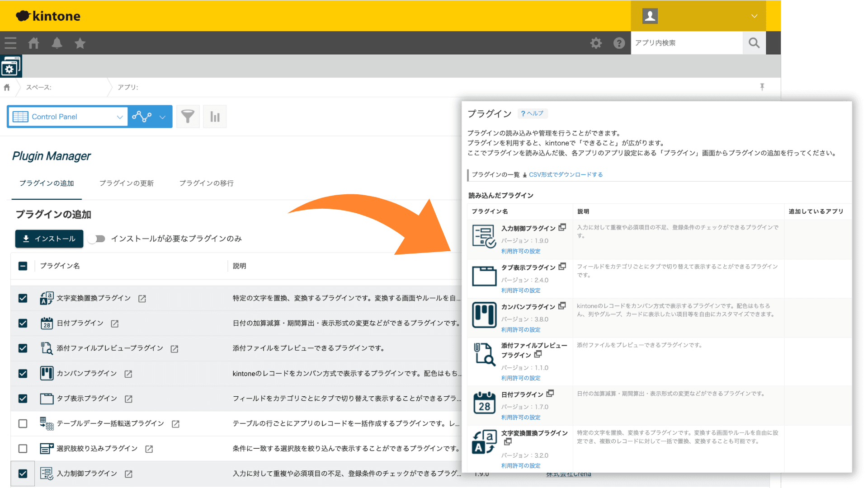
Task: Open 利用許可の設定 for 入力制御プラグイン
Action: (521, 251)
